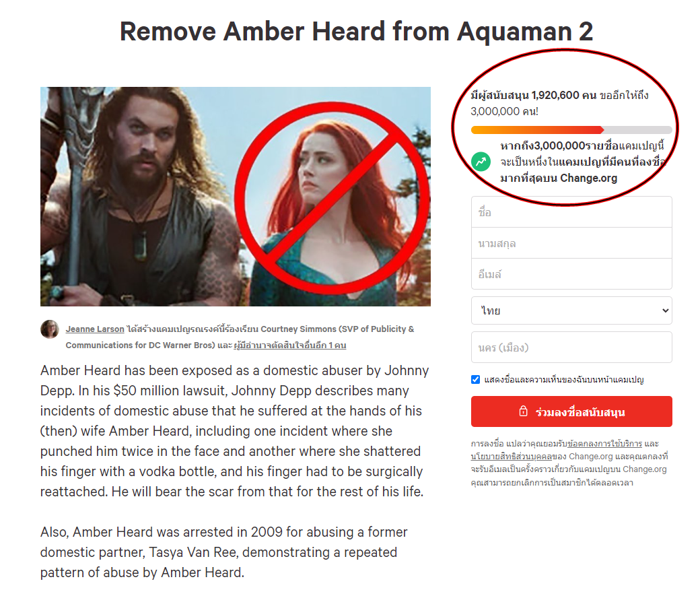700x596 pixels.
Task: Click the lock icon on the sign button
Action: (523, 411)
